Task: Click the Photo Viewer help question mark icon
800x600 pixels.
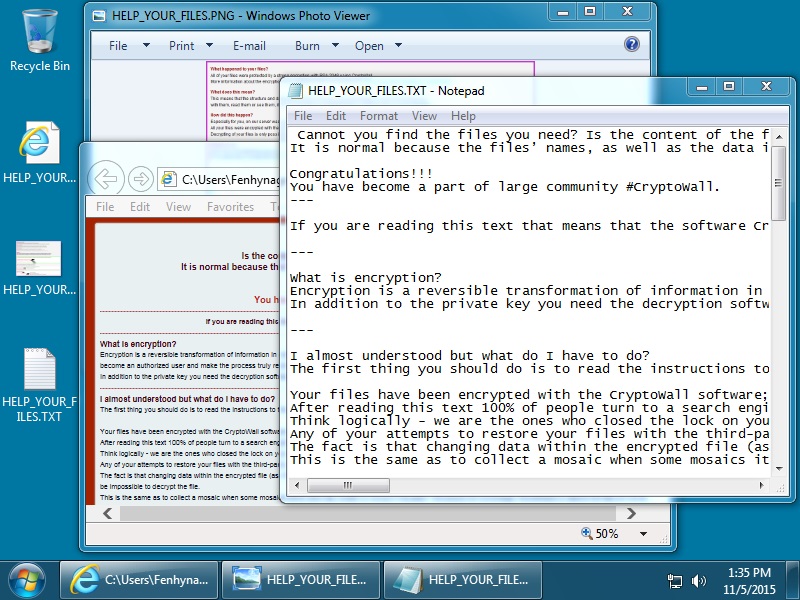Action: pos(632,44)
